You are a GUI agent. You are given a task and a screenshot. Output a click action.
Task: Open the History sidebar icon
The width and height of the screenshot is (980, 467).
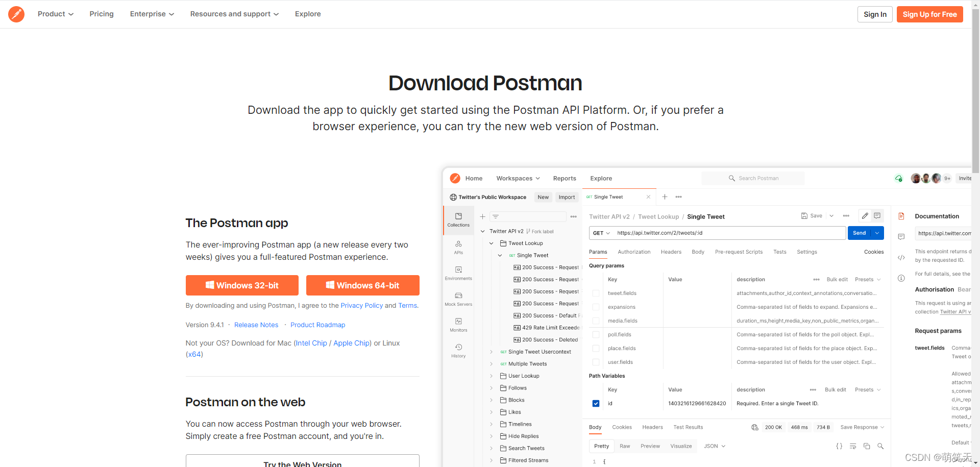458,351
